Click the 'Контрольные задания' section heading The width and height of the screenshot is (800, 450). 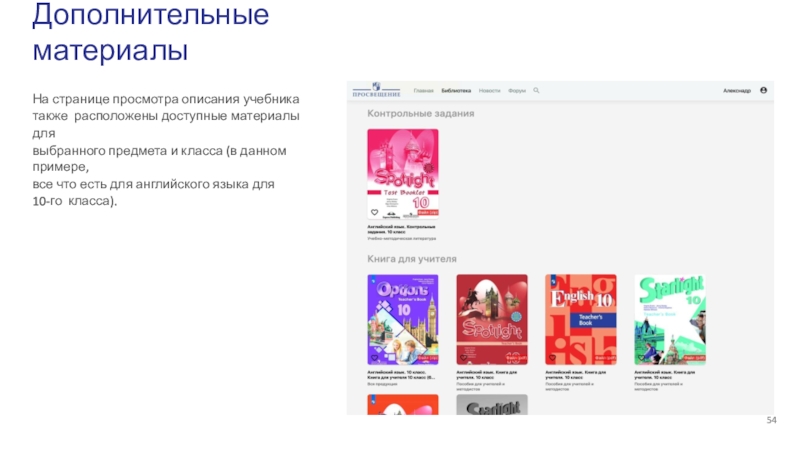[x=420, y=113]
